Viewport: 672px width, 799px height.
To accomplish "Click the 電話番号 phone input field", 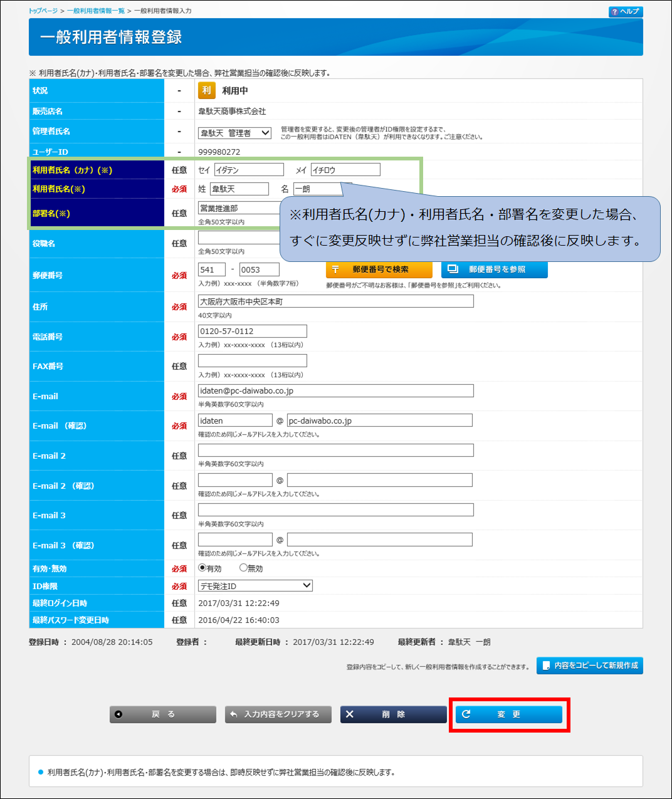I will pyautogui.click(x=252, y=332).
